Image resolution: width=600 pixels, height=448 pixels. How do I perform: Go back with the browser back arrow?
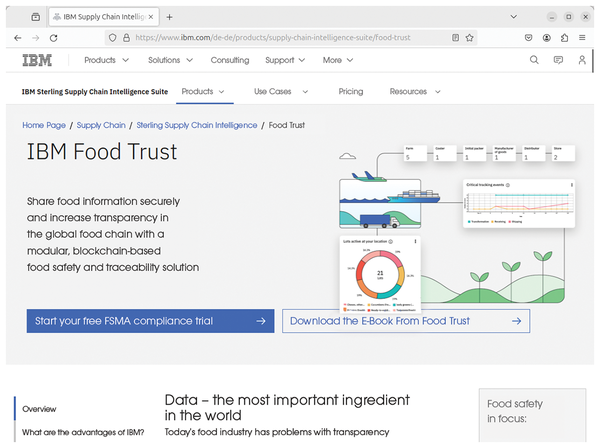18,38
